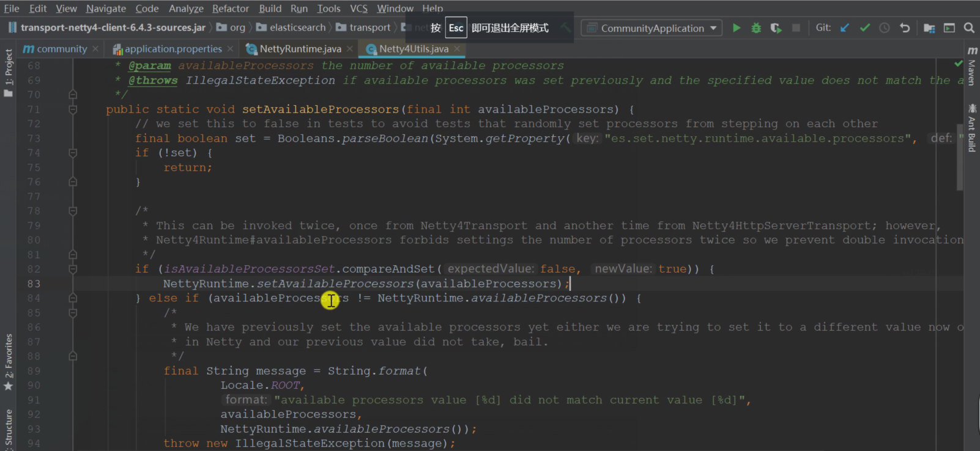The width and height of the screenshot is (980, 451).
Task: Close the NettyRuntime.java tab
Action: click(x=349, y=49)
